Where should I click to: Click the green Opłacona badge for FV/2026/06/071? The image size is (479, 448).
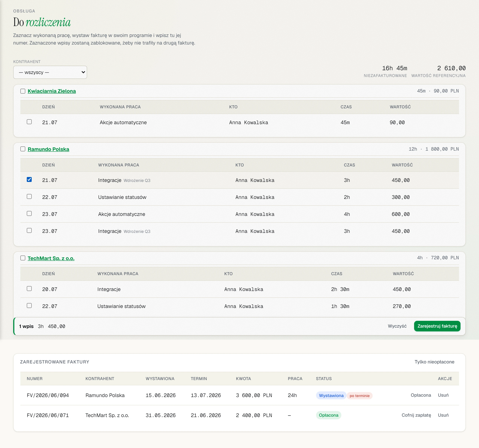tap(328, 415)
